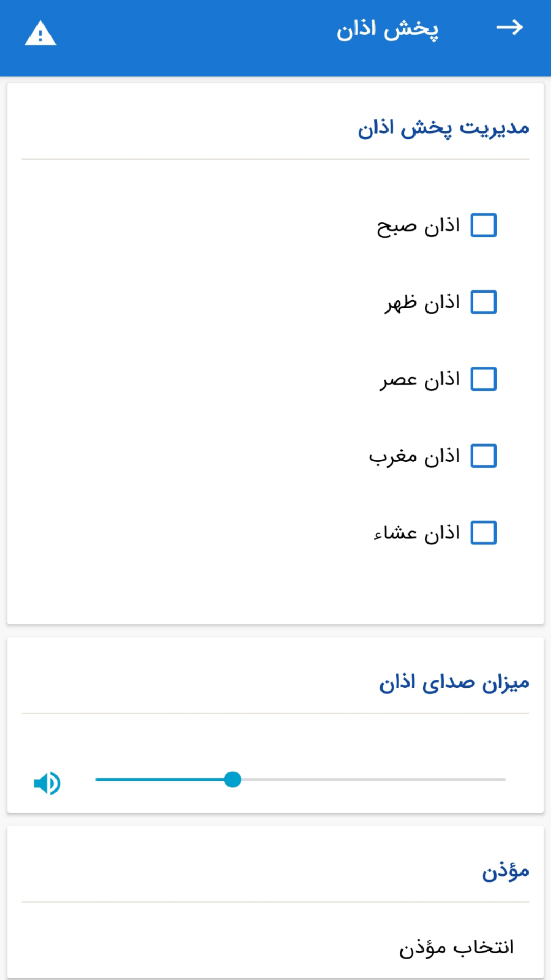Open the warning alert icon

[40, 32]
